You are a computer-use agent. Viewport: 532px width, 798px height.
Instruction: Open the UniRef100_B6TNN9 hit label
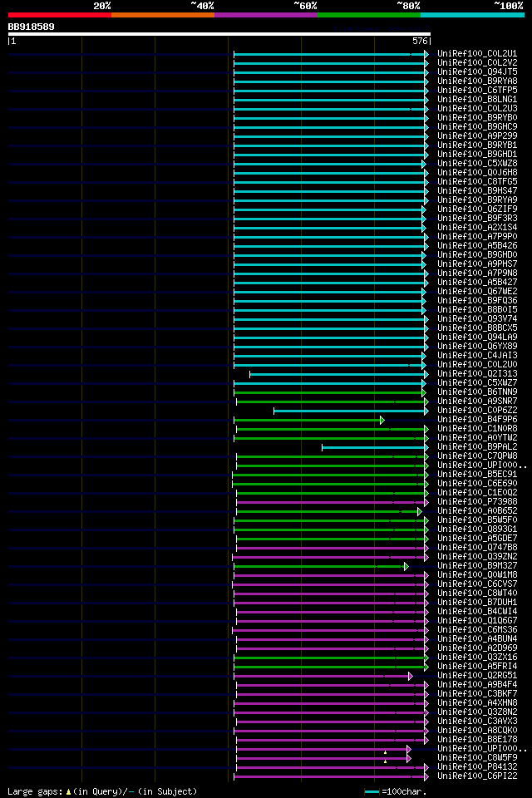click(x=477, y=392)
